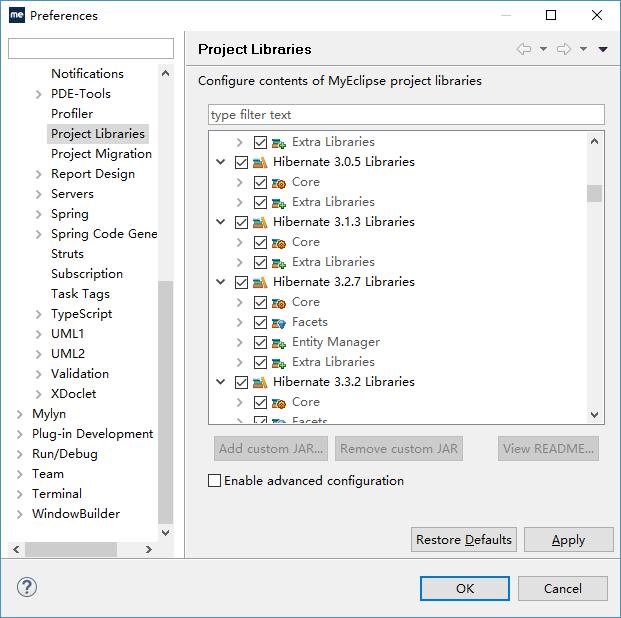Expand the Entity Manager node
The image size is (621, 618).
pyautogui.click(x=240, y=342)
